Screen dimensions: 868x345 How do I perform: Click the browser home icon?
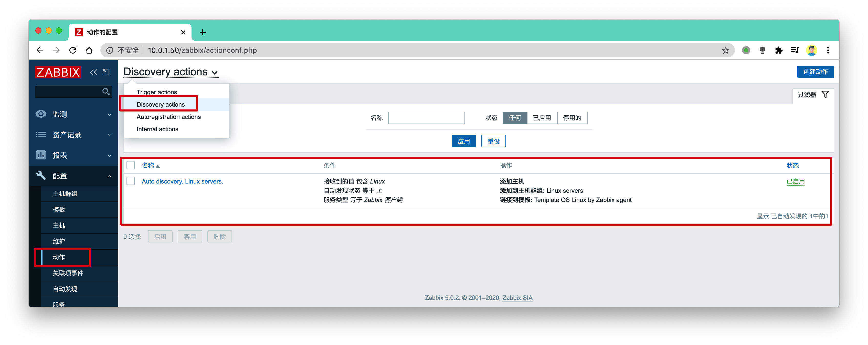pos(89,50)
